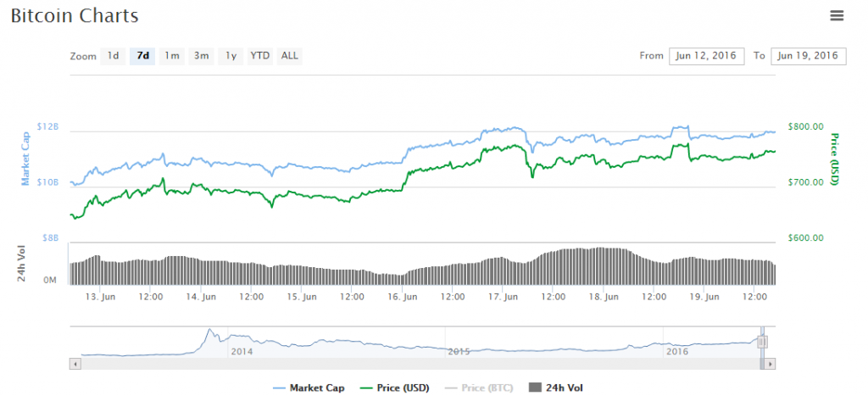Viewport: 868px width, 396px height.
Task: Grab the navigator range handle
Action: tap(762, 342)
